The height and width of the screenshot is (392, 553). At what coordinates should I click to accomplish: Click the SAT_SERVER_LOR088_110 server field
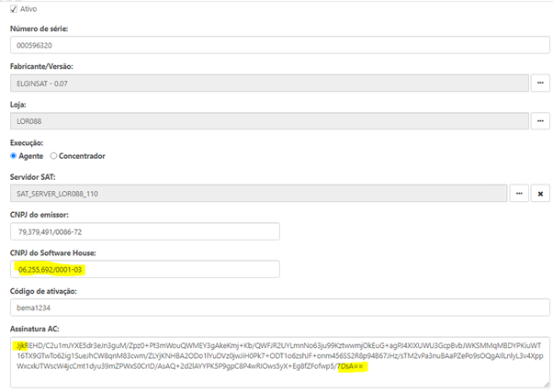[257, 194]
